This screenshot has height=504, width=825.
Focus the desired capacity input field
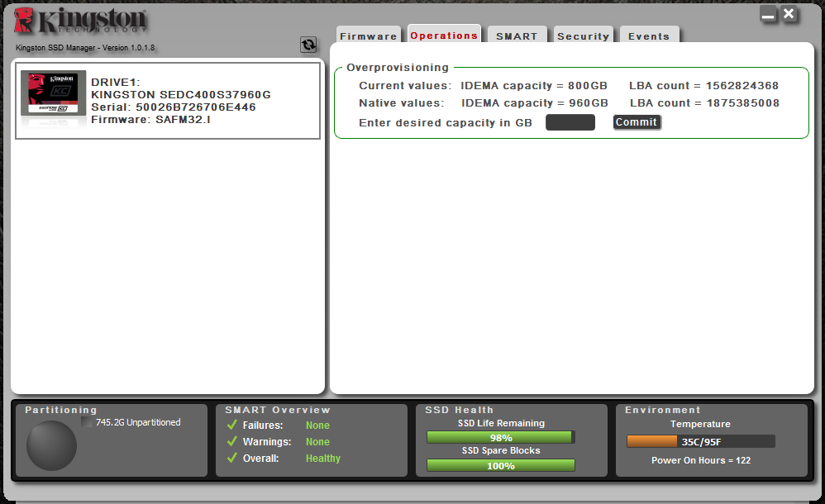pos(570,123)
